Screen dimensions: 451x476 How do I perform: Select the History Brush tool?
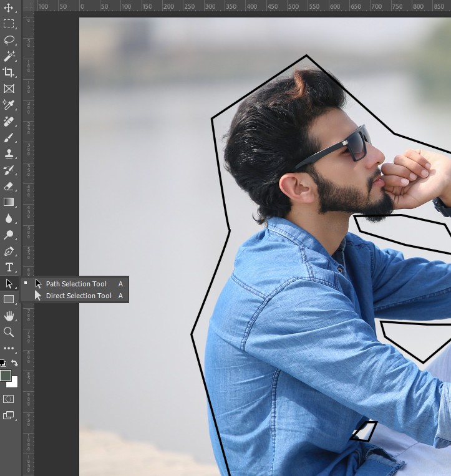click(9, 170)
